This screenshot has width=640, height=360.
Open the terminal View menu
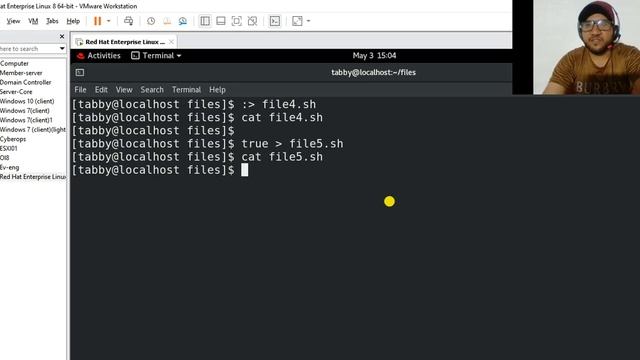[x=124, y=89]
